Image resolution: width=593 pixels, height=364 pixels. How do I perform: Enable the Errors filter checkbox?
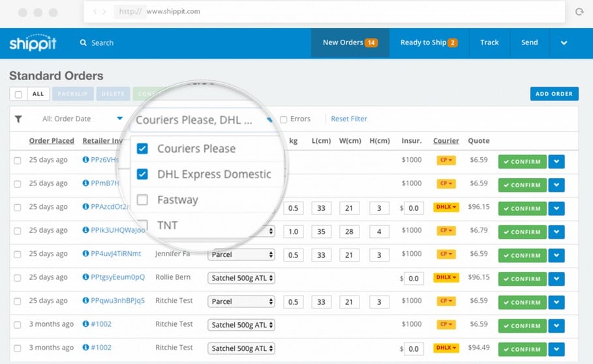(x=283, y=119)
